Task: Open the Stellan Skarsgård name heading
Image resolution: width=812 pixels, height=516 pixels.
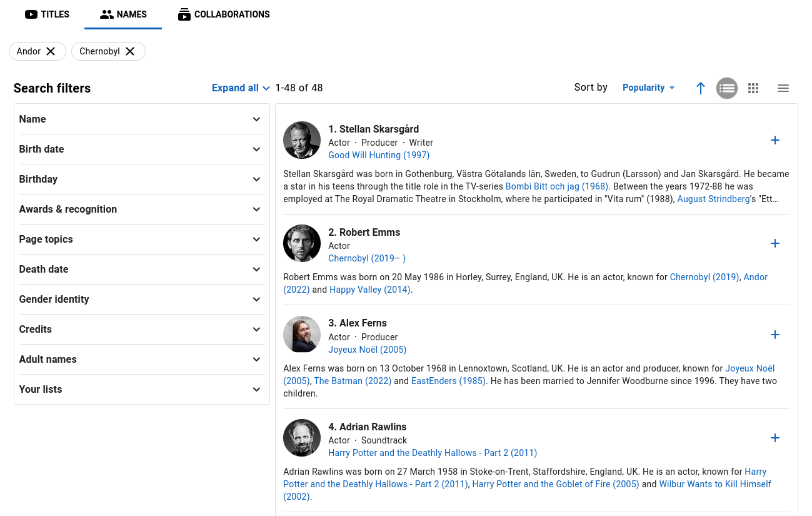Action: pos(374,129)
